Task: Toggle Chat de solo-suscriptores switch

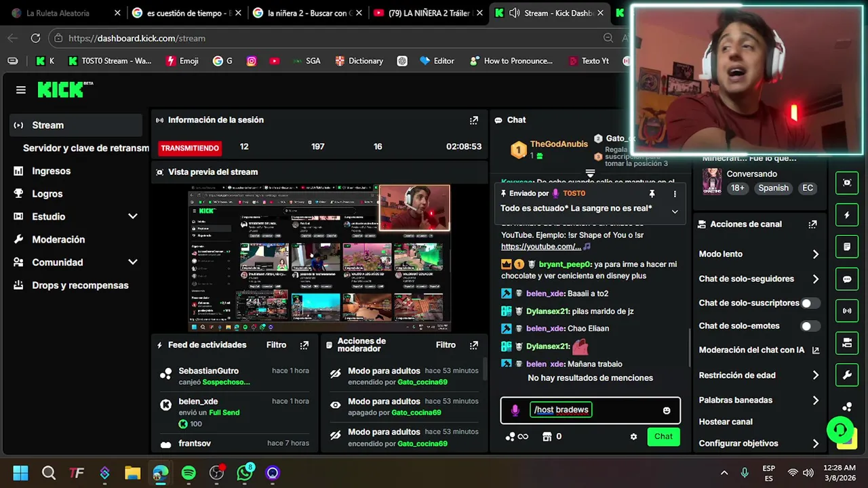Action: point(810,303)
